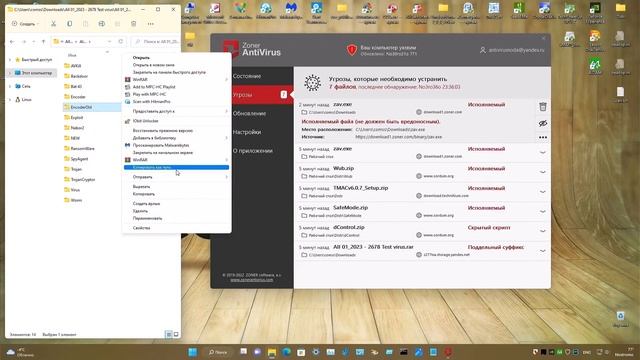Click the taskbar Search box

pos(218,352)
